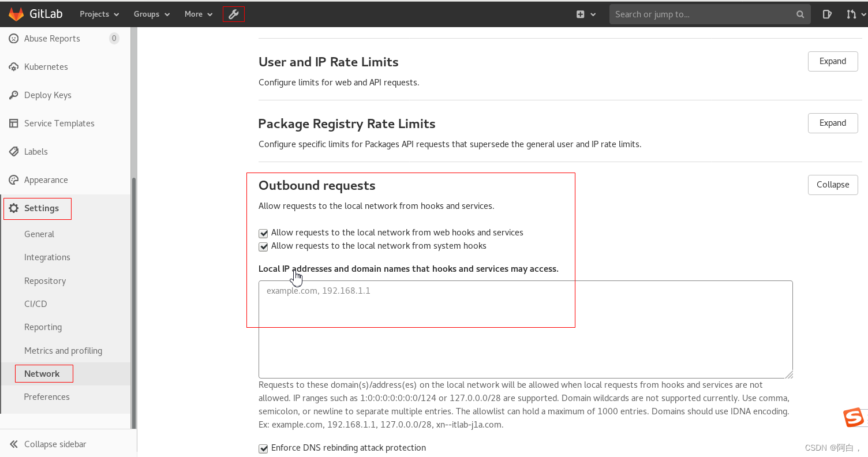Screen dimensions: 868x457
Task: Click the Abuse Reports count badge 0
Action: coord(114,39)
